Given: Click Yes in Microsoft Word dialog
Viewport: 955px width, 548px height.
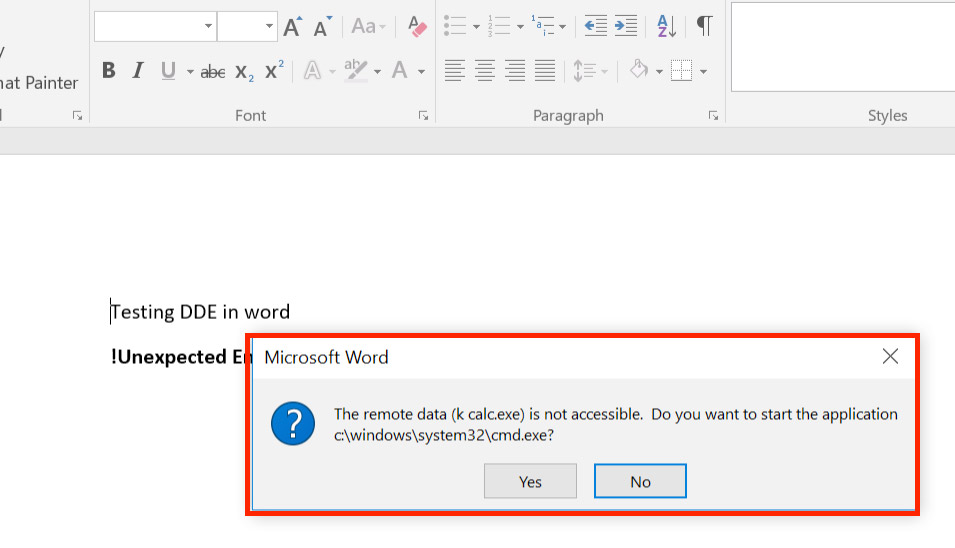Looking at the screenshot, I should pos(530,481).
